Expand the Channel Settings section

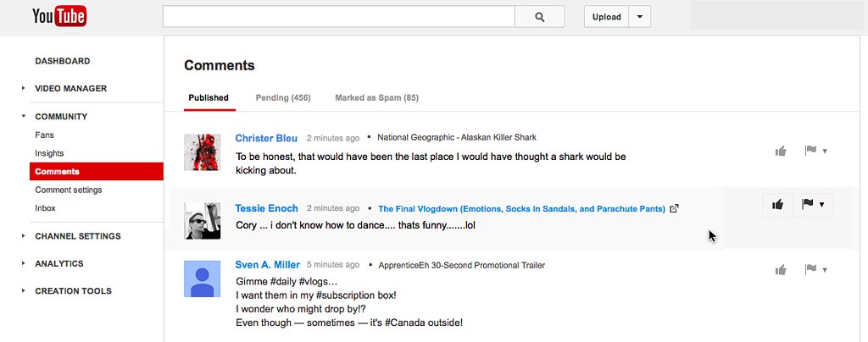(23, 236)
